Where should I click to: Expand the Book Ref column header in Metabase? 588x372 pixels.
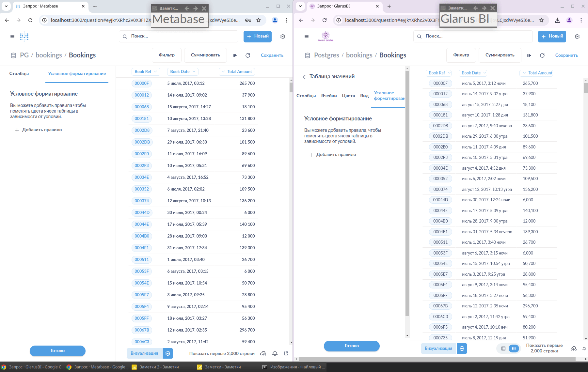(146, 72)
